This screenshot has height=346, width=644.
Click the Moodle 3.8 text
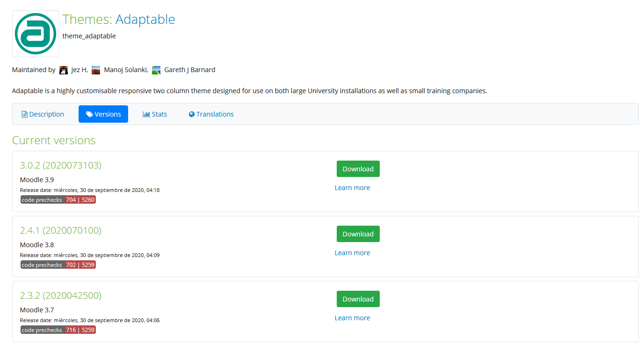pos(37,245)
